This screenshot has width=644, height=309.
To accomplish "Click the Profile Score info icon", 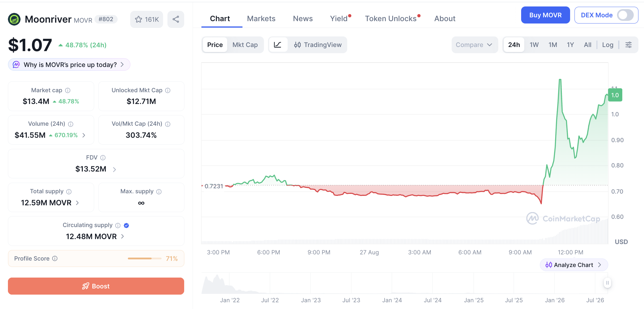I will click(x=55, y=258).
